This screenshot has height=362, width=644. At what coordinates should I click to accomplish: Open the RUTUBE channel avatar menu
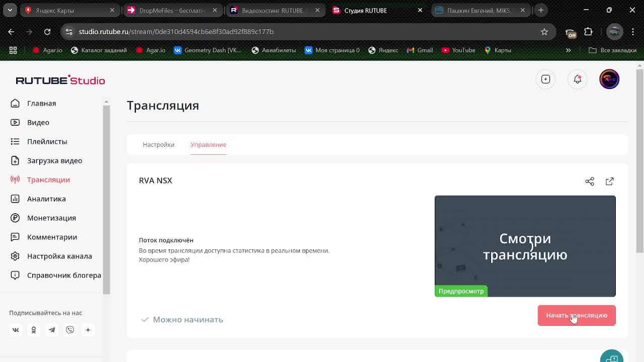609,79
